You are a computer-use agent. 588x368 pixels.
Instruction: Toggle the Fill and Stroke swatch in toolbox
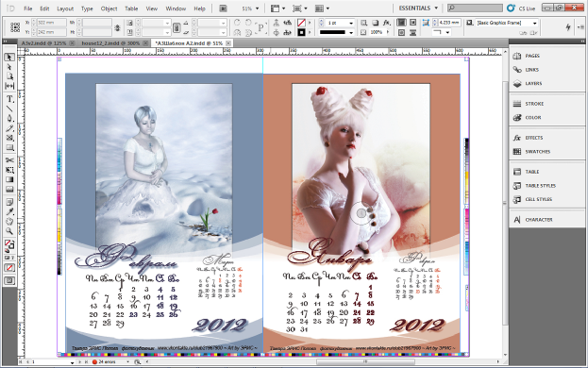pos(9,245)
